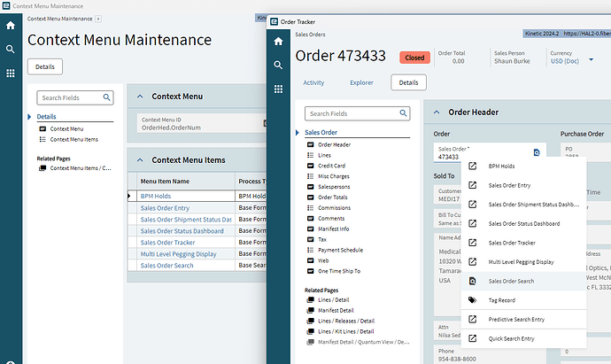Click the Credit Card nav icon
This screenshot has height=364, width=611.
pyautogui.click(x=310, y=166)
